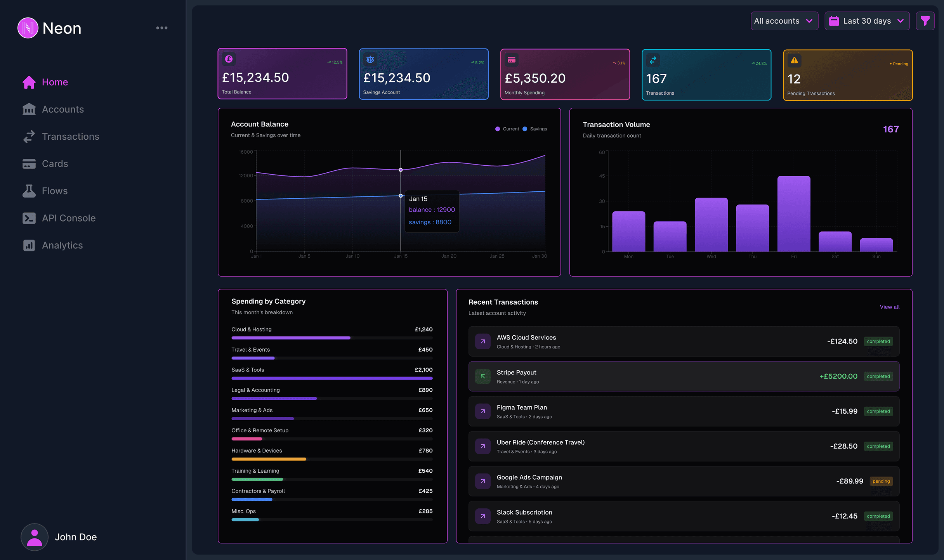Open Analytics using its sidebar icon
This screenshot has width=944, height=560.
point(29,245)
